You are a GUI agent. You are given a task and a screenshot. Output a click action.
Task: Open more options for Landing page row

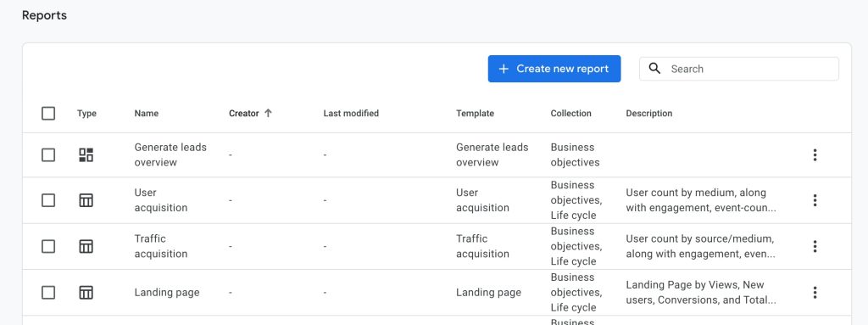click(815, 292)
